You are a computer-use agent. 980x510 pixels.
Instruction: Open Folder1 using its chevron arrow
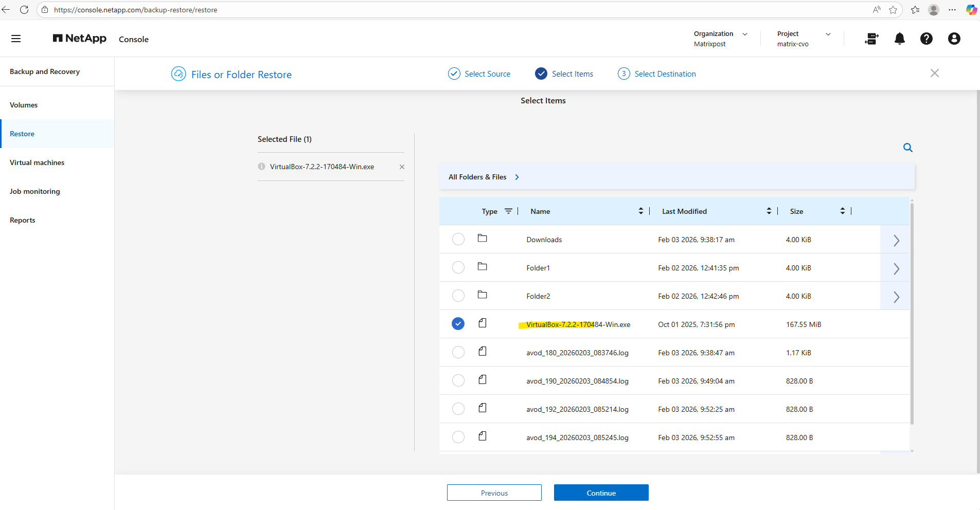tap(896, 268)
